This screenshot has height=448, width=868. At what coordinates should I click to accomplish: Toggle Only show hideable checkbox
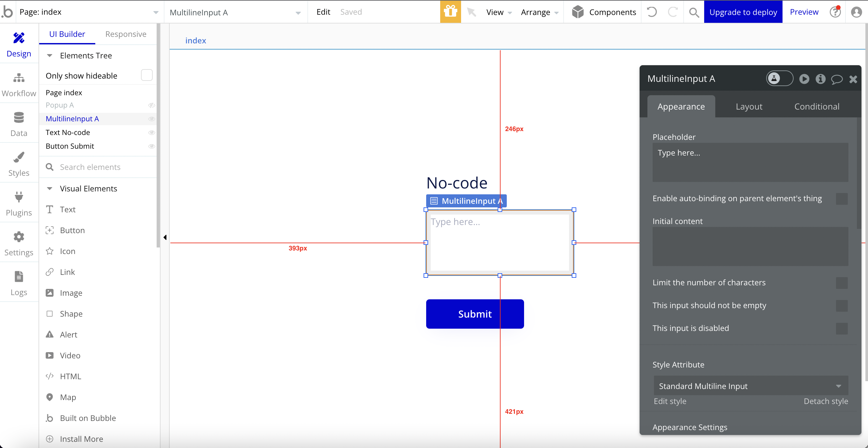(x=147, y=75)
